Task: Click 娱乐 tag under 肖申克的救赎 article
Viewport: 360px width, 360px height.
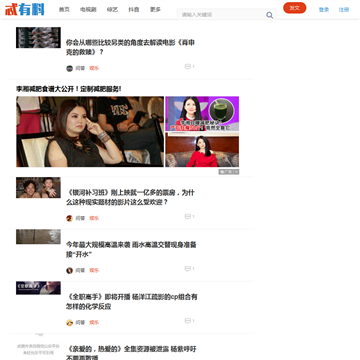Action: coord(94,68)
